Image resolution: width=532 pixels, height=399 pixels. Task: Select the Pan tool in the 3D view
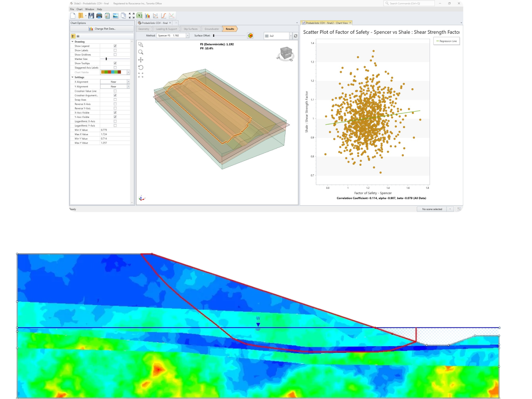[x=141, y=59]
